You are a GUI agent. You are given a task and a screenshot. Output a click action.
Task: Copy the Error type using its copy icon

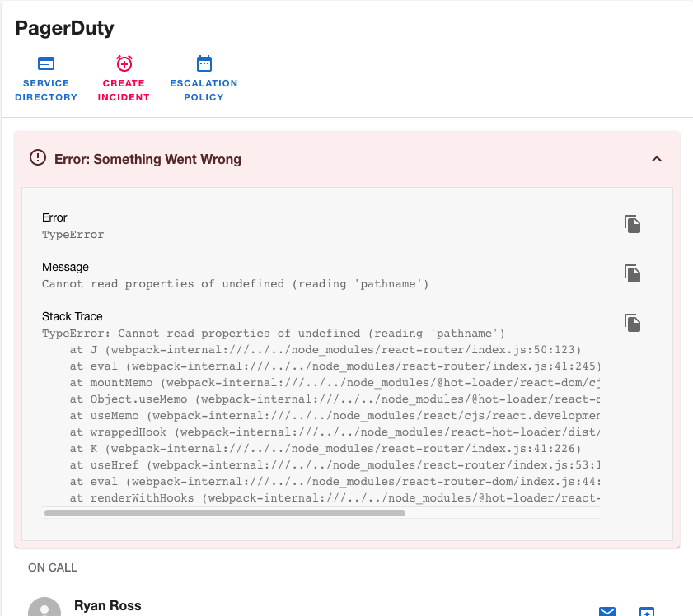coord(632,224)
